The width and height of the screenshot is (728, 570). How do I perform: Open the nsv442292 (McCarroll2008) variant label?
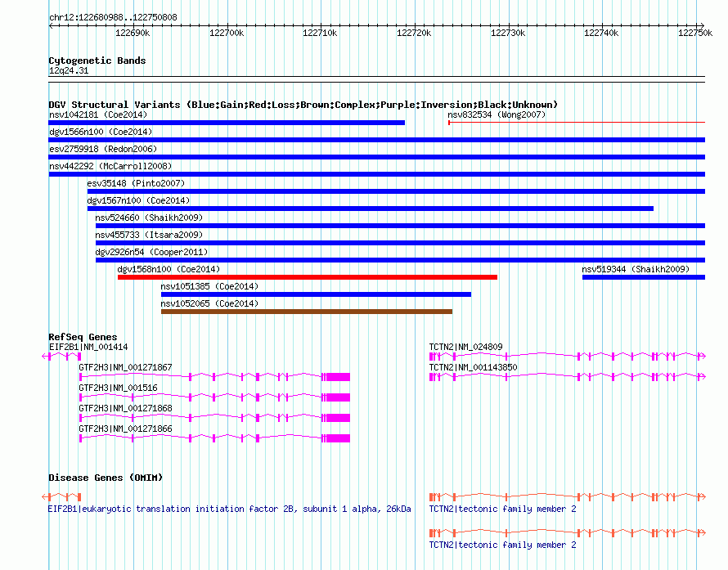(110, 166)
